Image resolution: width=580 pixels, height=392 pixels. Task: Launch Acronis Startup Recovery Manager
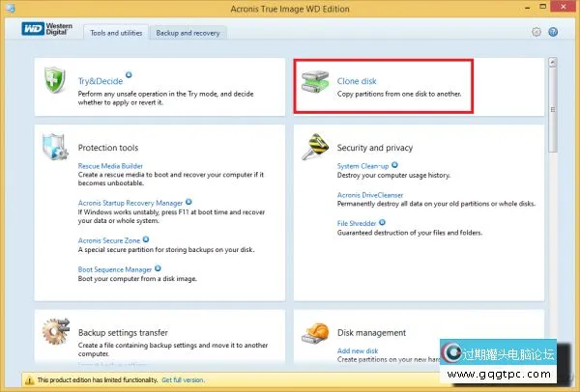(130, 203)
